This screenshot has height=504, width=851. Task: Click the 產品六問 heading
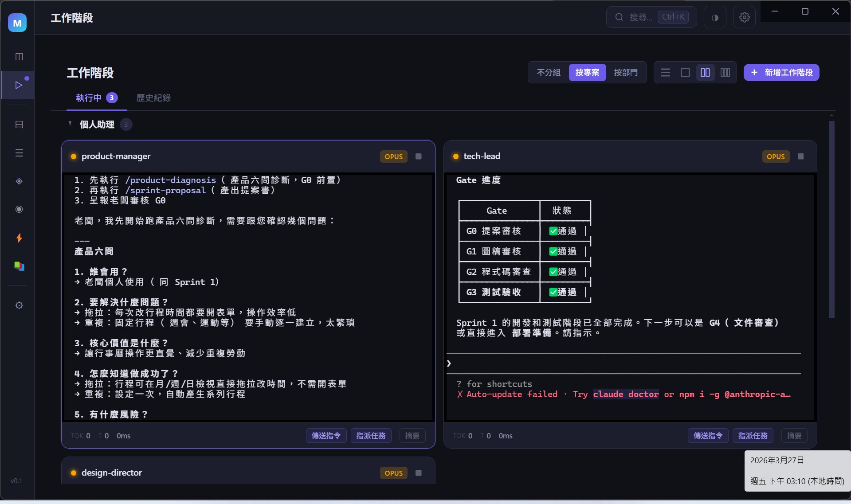pyautogui.click(x=94, y=251)
